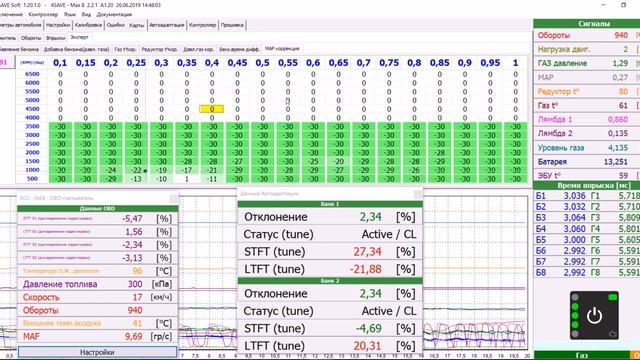Click the -13 cell in row 500
The width and height of the screenshot is (640, 360).
(x=136, y=179)
